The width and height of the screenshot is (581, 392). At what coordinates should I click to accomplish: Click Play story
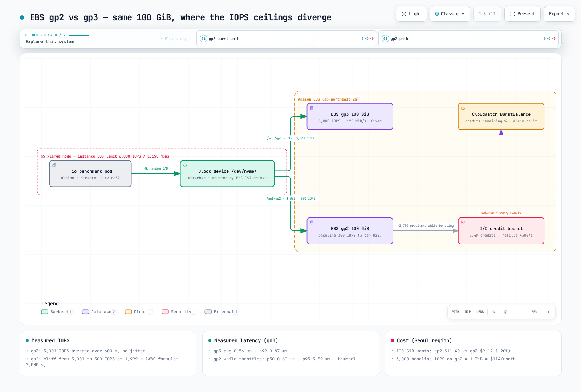(x=174, y=38)
